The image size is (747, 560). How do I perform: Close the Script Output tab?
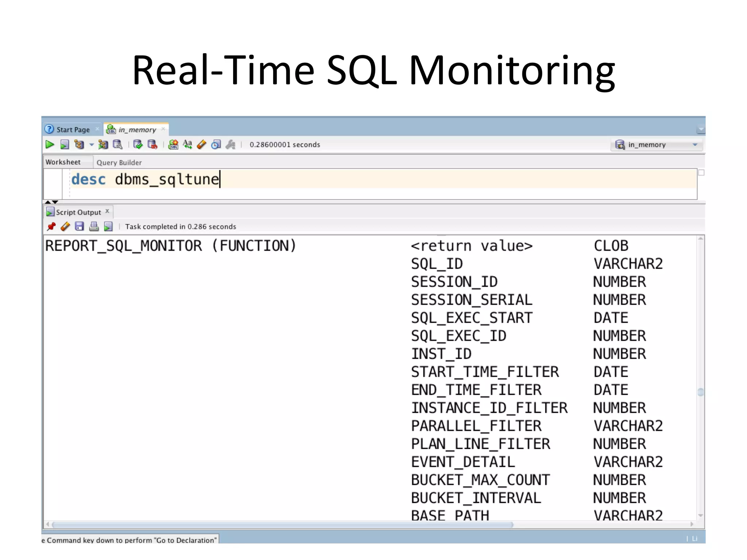[x=107, y=211]
